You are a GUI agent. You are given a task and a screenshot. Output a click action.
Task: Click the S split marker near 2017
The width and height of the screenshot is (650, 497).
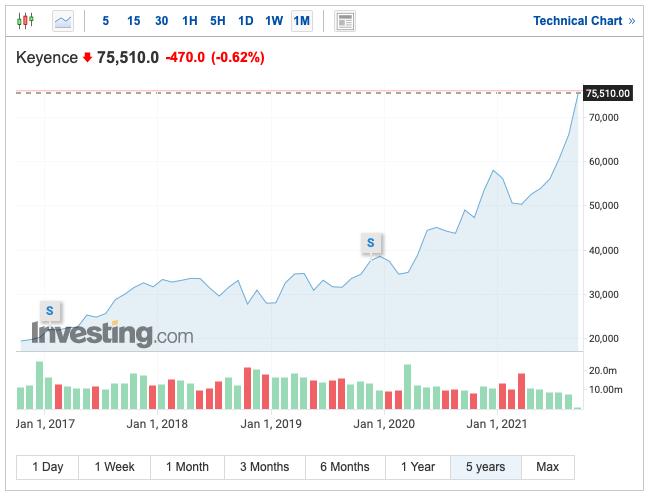[49, 311]
